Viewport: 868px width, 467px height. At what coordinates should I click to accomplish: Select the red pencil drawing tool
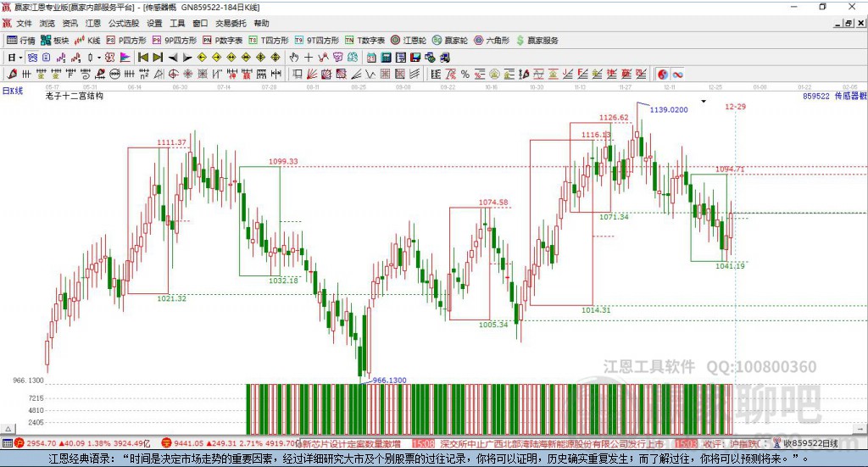pos(12,74)
